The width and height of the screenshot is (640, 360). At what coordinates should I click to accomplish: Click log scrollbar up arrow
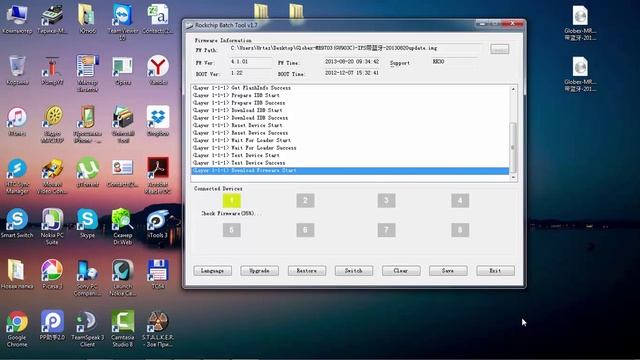click(513, 89)
